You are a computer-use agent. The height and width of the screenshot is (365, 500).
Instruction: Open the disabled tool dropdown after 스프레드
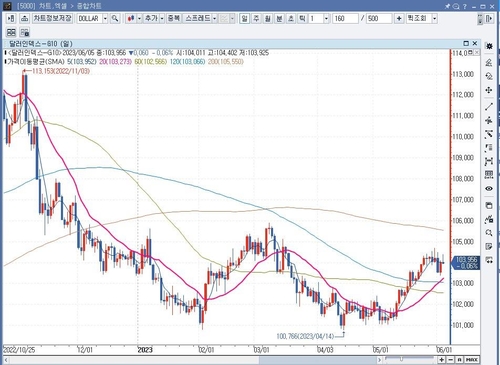point(232,18)
